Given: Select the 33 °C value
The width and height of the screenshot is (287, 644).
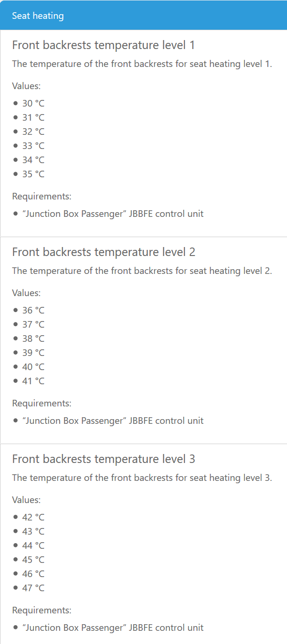Looking at the screenshot, I should [33, 146].
